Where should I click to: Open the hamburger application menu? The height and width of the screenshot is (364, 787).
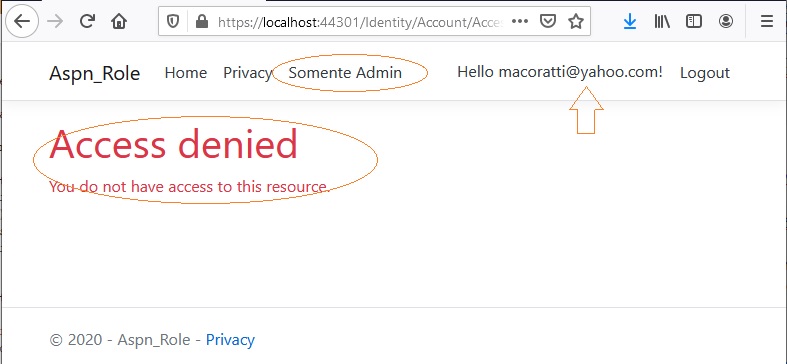tap(766, 21)
